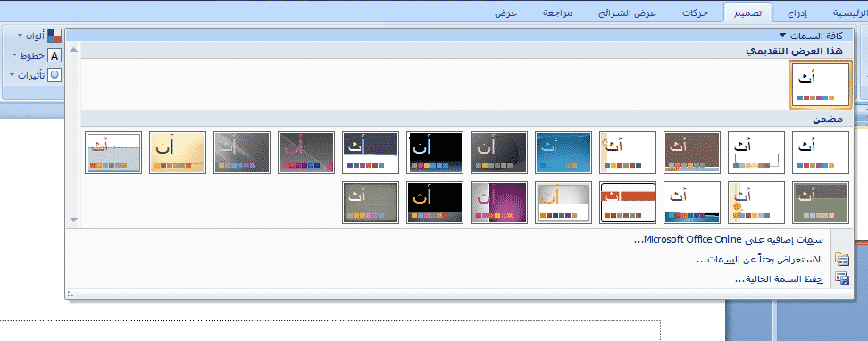Apply the gray theme with light streak
This screenshot has width=868, height=341.
click(242, 153)
